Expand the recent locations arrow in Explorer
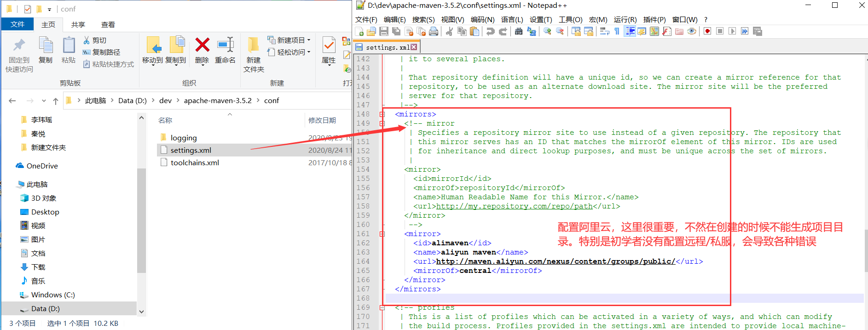This screenshot has height=330, width=868. [x=44, y=101]
